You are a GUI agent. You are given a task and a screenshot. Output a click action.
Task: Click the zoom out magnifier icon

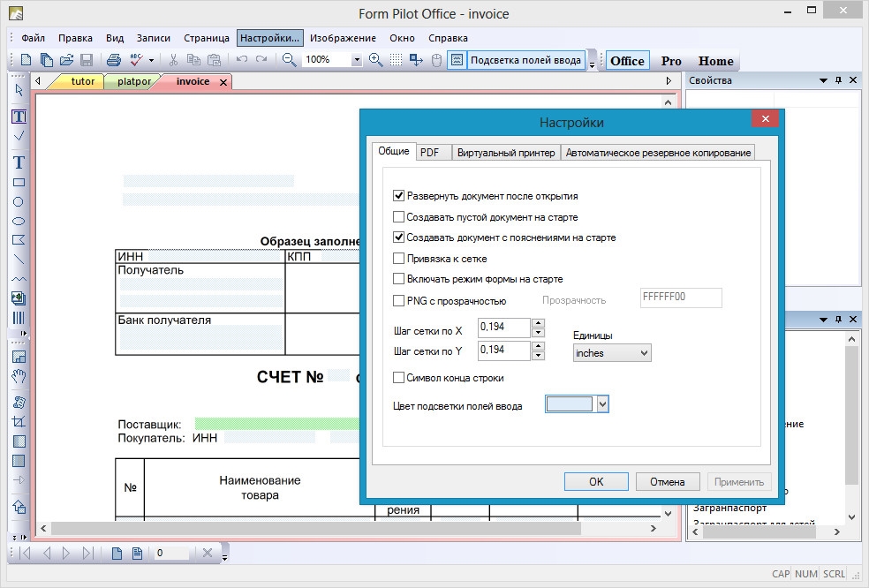289,60
